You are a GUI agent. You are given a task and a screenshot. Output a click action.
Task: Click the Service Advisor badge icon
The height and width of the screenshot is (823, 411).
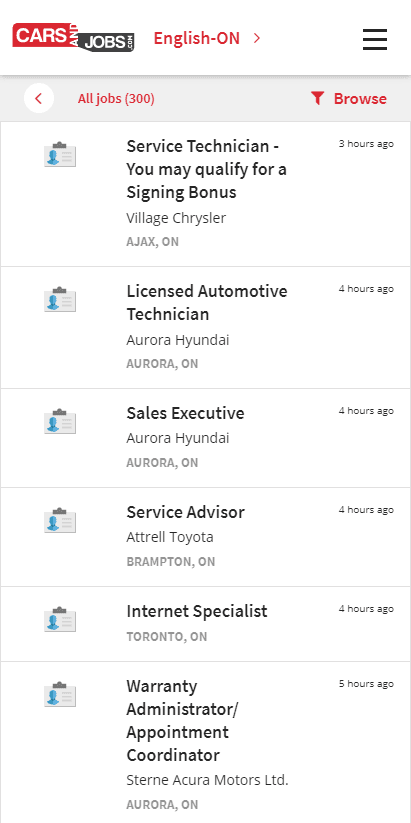[60, 520]
